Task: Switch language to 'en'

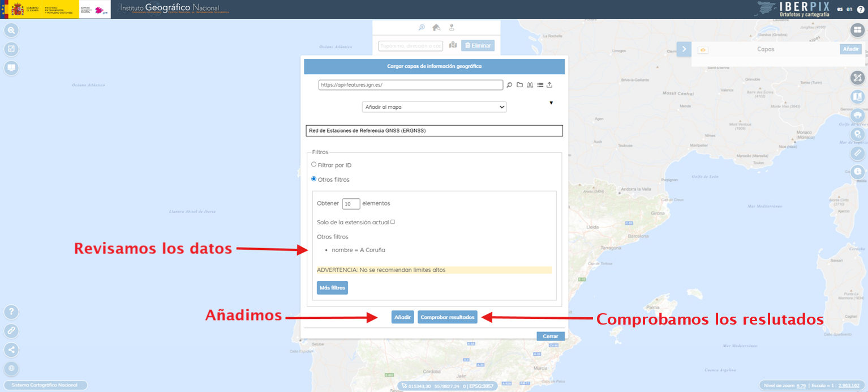Action: (849, 9)
